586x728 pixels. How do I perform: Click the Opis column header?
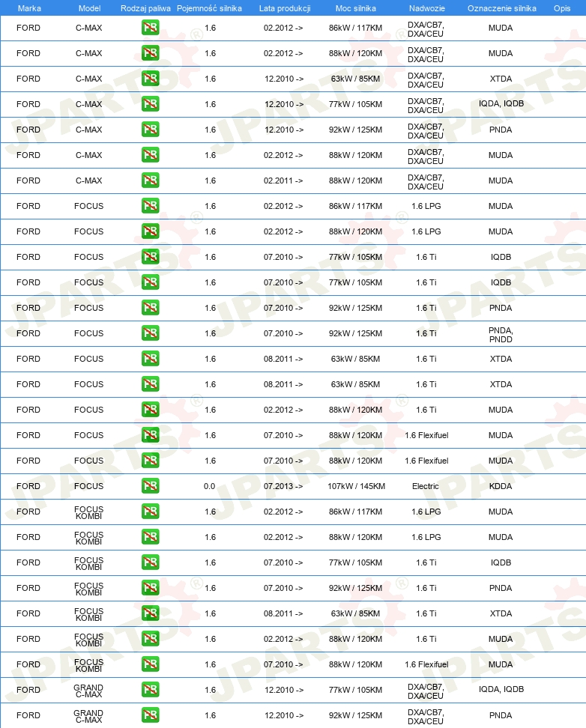click(x=562, y=8)
